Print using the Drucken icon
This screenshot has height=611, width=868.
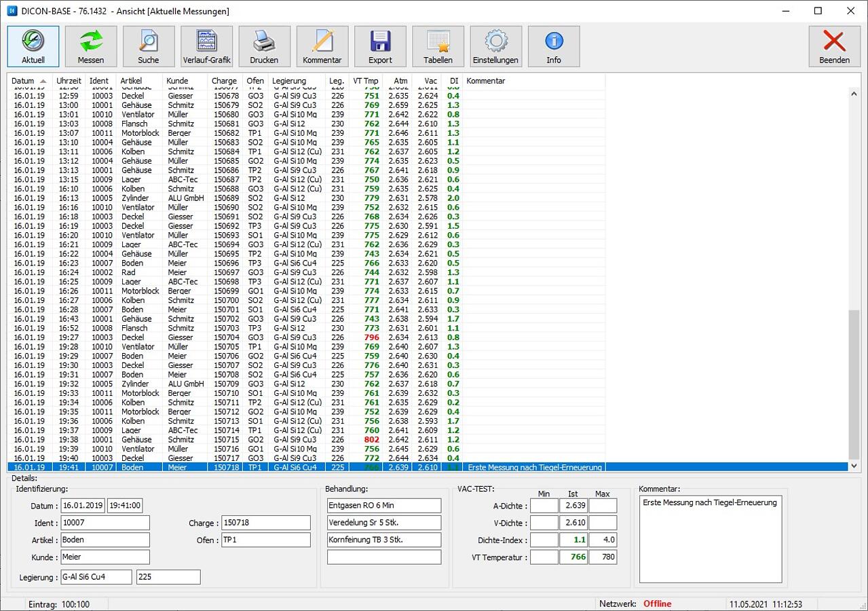click(x=264, y=46)
